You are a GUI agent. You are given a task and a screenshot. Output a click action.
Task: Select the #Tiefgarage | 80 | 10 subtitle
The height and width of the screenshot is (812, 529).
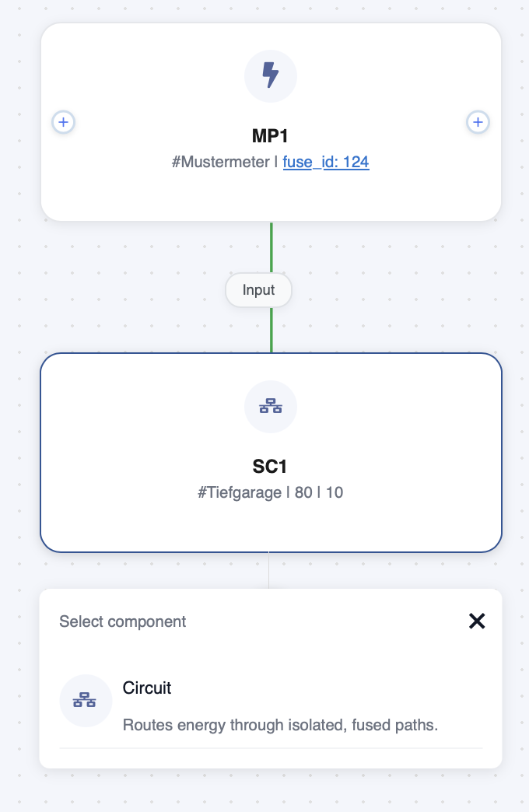tap(271, 492)
